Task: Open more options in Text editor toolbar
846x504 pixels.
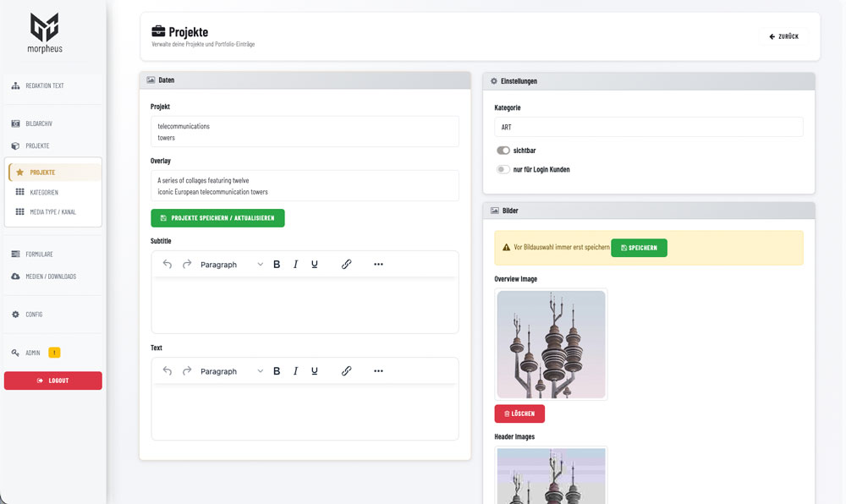Action: tap(378, 371)
